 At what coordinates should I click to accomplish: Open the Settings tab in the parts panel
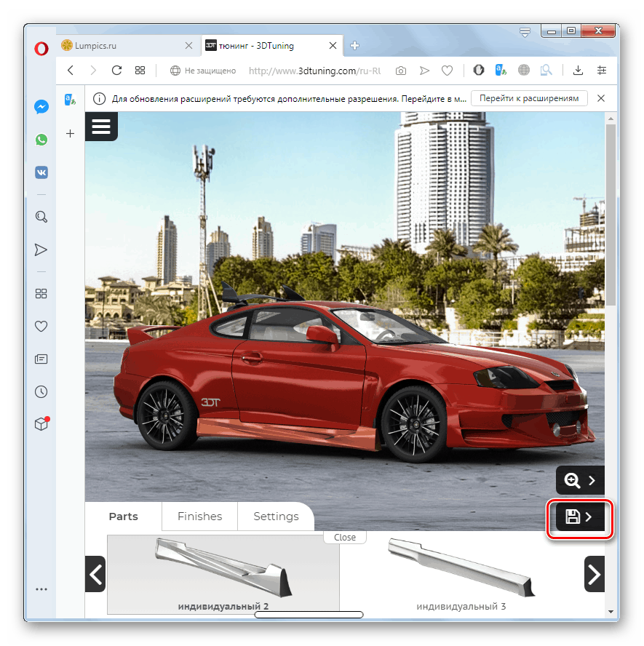coord(276,517)
